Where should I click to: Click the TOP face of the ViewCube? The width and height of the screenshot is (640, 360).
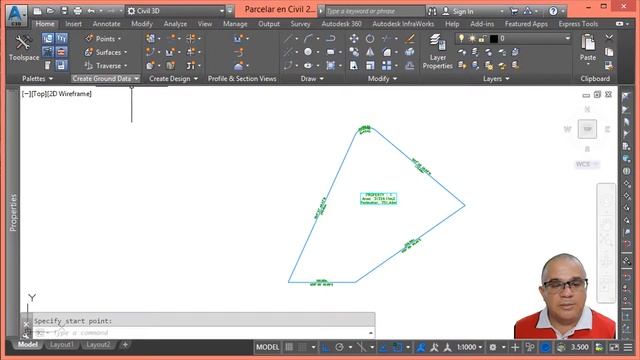(x=587, y=129)
